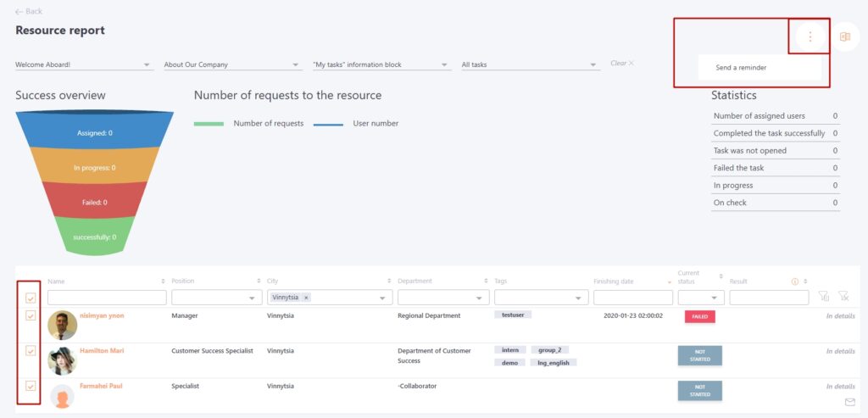Choose Send a reminder from the menu
The height and width of the screenshot is (418, 868).
759,68
